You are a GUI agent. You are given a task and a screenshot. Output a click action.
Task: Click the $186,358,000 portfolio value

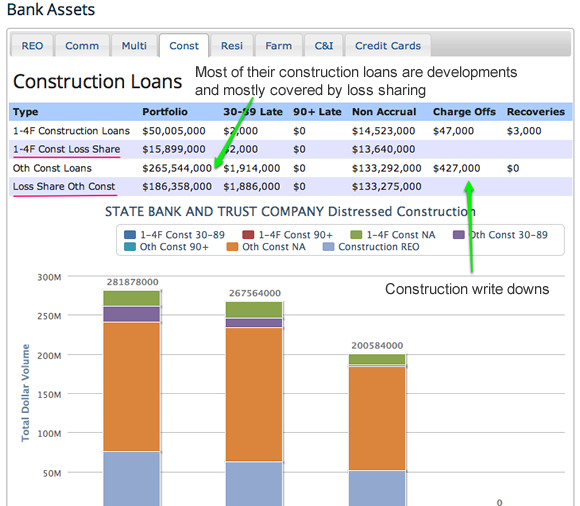coord(177,186)
